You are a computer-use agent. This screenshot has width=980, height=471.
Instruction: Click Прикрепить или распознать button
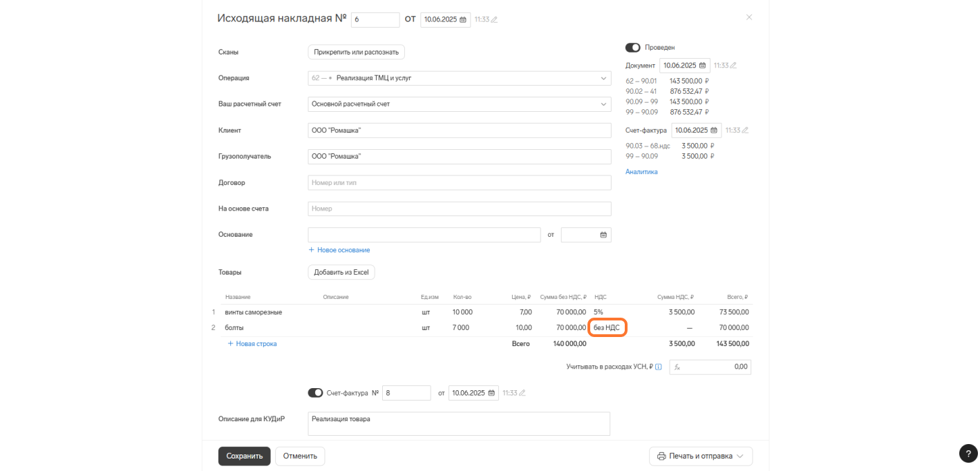[356, 52]
